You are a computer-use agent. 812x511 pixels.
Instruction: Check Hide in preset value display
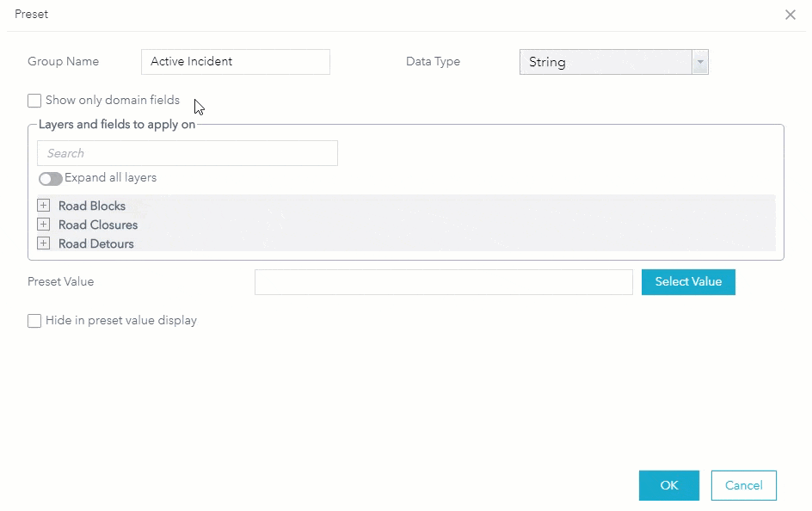click(x=34, y=321)
